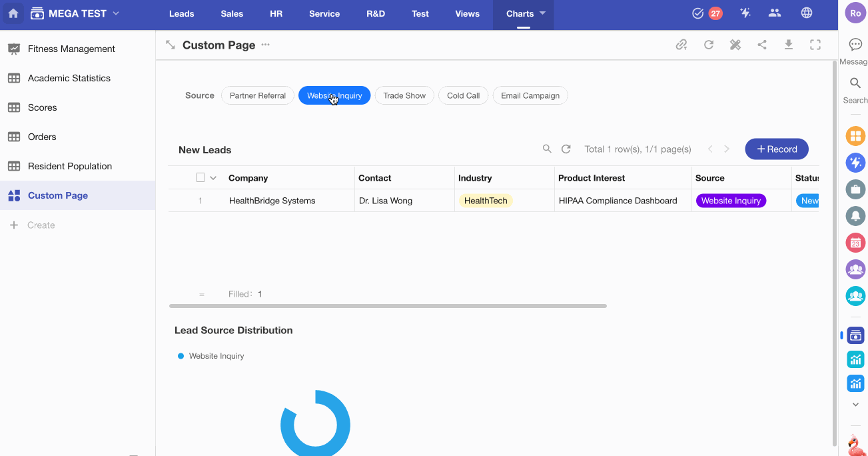Viewport: 868px width, 456px height.
Task: Copy page link using the link icon
Action: coord(681,45)
